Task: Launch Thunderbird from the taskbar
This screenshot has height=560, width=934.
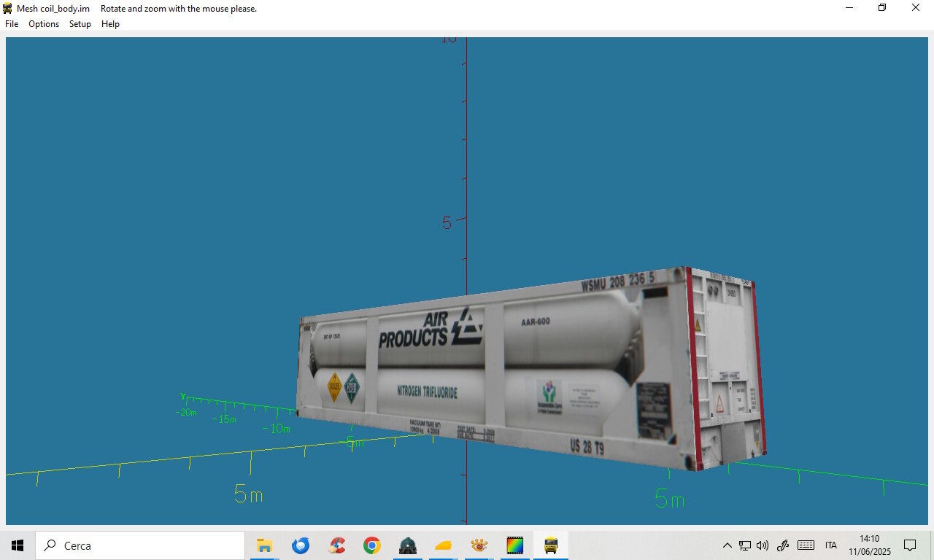Action: tap(301, 545)
